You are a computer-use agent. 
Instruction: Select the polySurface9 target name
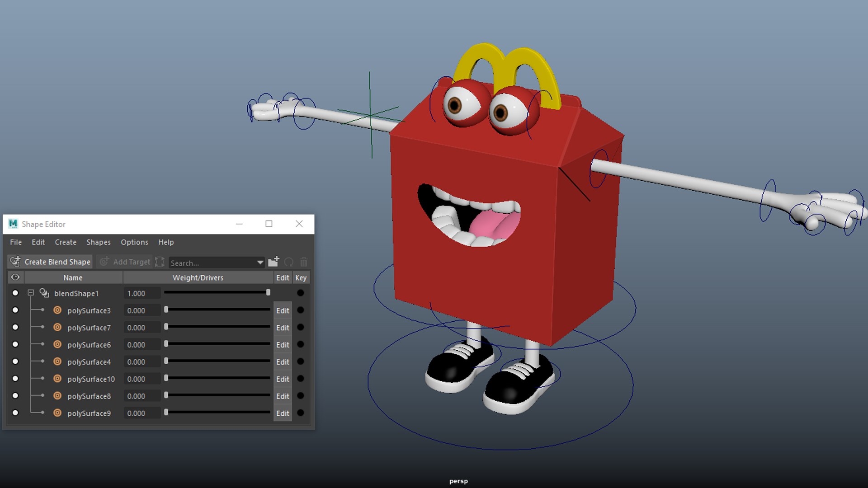[x=89, y=413]
